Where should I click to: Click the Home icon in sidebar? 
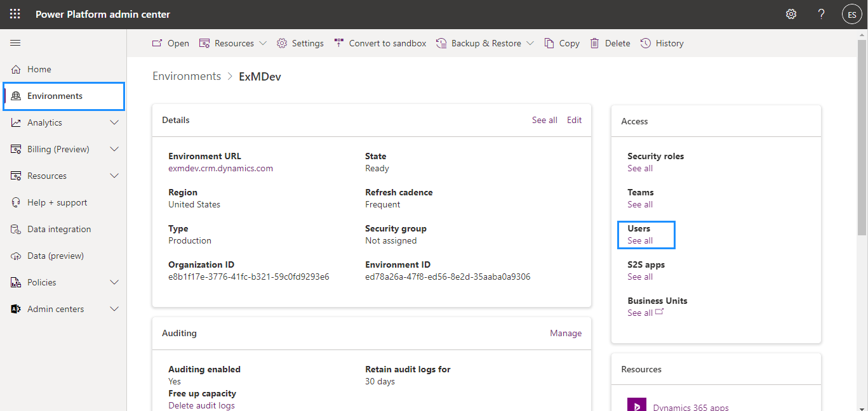click(x=16, y=69)
